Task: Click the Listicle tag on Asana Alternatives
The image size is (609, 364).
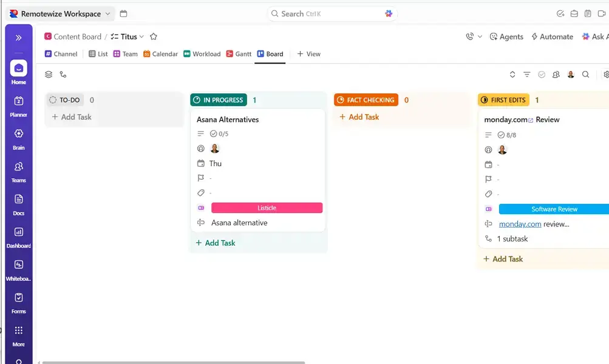Action: click(267, 207)
